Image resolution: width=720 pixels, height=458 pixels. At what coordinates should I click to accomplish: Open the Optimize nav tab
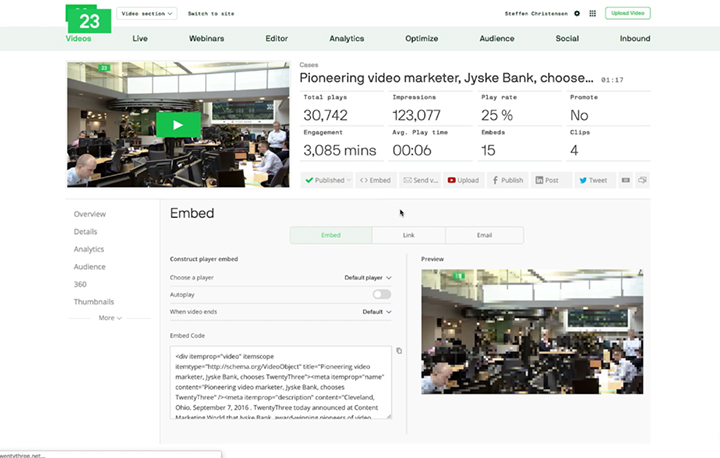click(x=422, y=39)
